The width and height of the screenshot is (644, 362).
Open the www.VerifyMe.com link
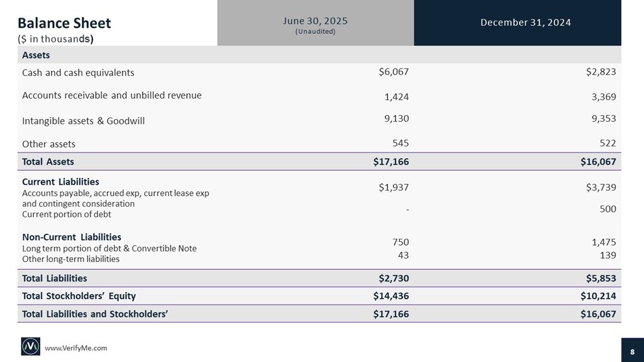(76, 348)
